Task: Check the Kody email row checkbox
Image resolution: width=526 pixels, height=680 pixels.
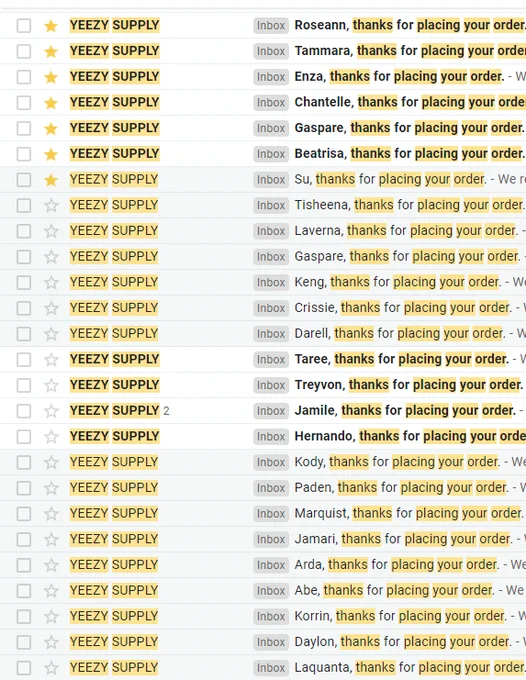Action: point(24,462)
